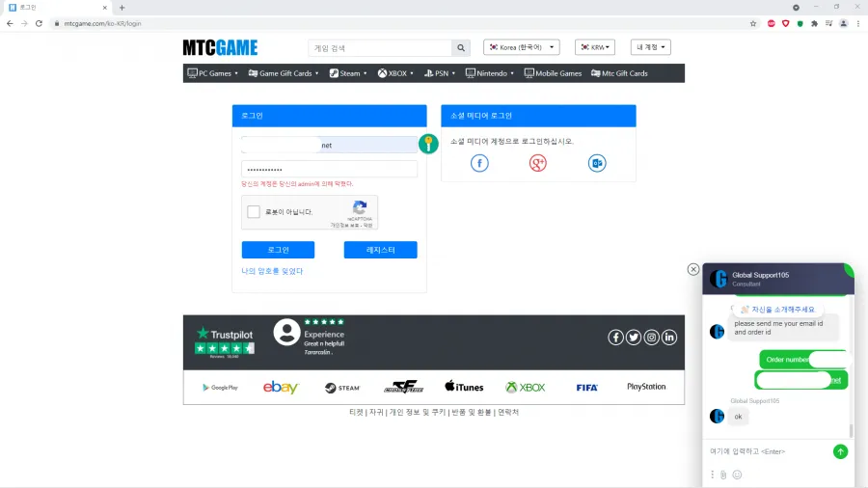The image size is (868, 488).
Task: Open the Korea country dropdown
Action: pyautogui.click(x=522, y=47)
